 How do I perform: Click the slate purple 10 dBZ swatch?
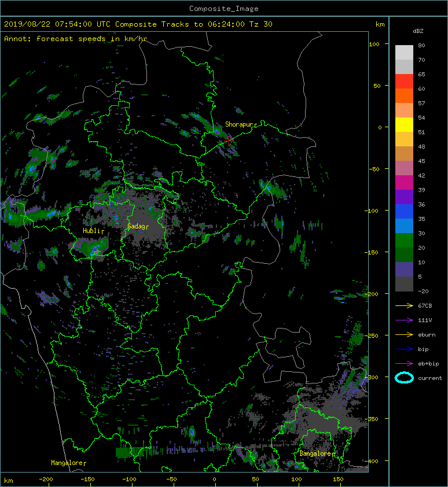(x=404, y=269)
